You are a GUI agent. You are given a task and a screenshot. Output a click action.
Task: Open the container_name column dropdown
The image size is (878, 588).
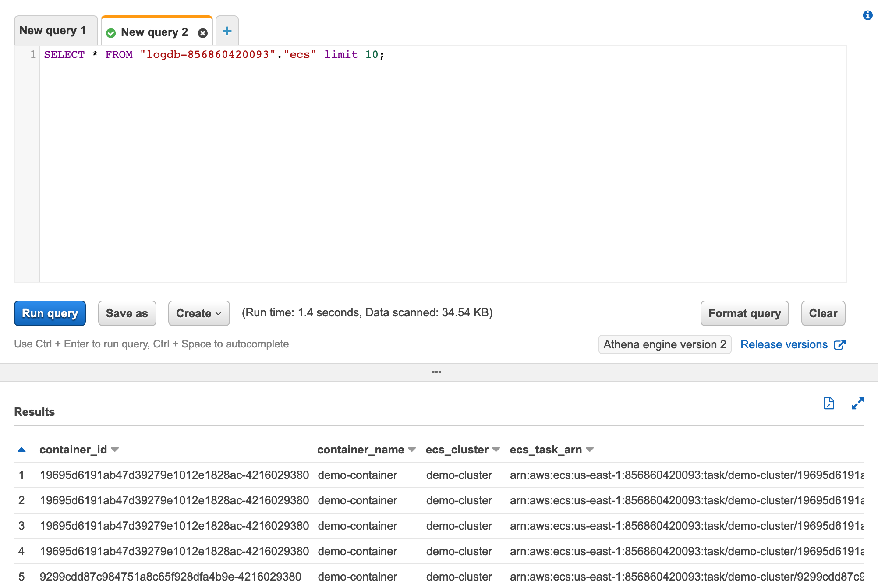(x=412, y=450)
